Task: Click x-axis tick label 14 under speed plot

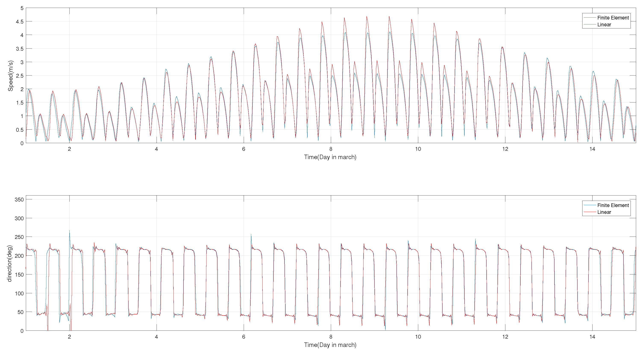Action: pyautogui.click(x=592, y=149)
